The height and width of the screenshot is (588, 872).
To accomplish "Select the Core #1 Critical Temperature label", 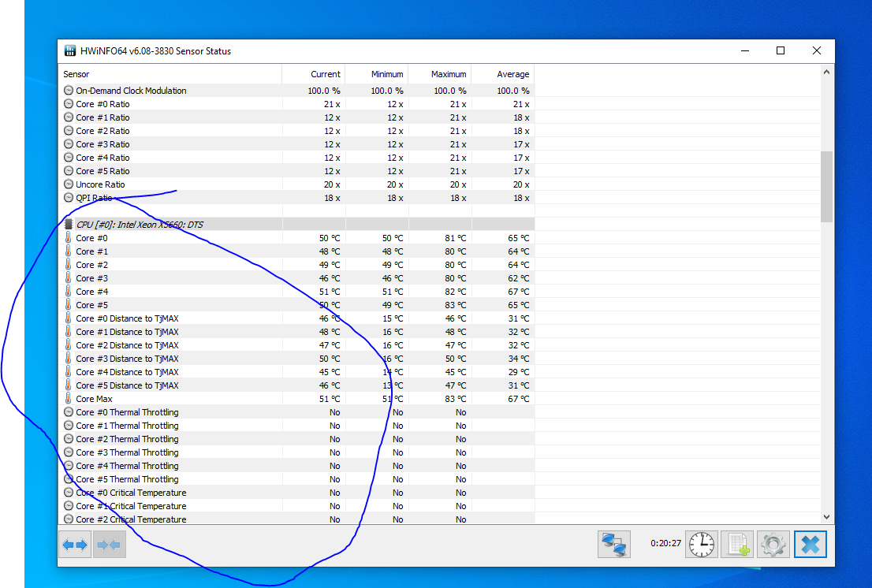I will (x=131, y=506).
